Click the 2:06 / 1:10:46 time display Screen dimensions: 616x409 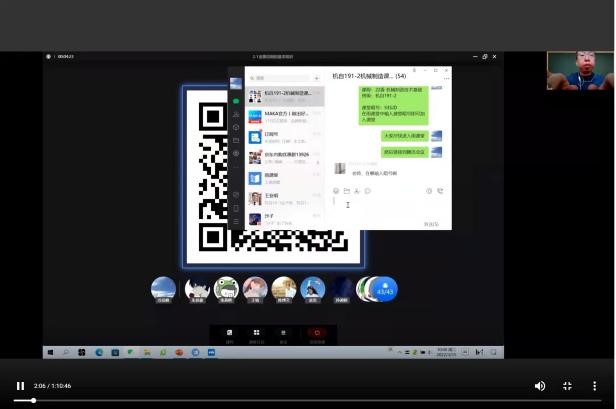[52, 386]
